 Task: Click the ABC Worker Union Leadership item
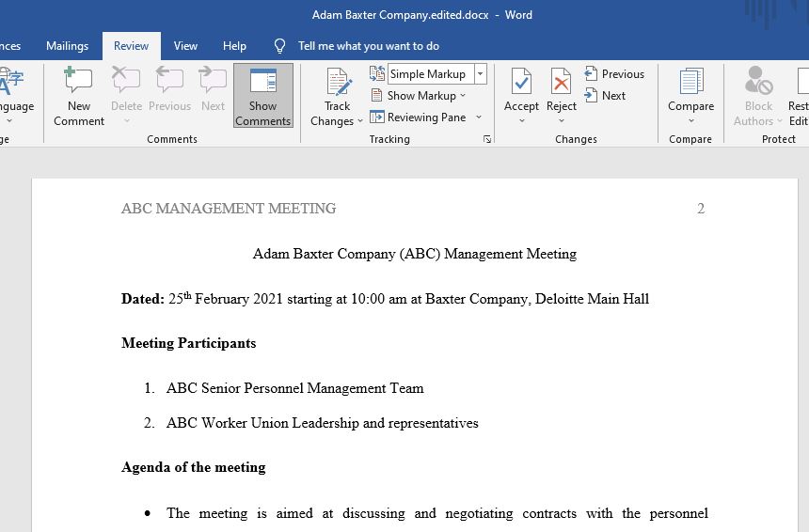coord(322,423)
